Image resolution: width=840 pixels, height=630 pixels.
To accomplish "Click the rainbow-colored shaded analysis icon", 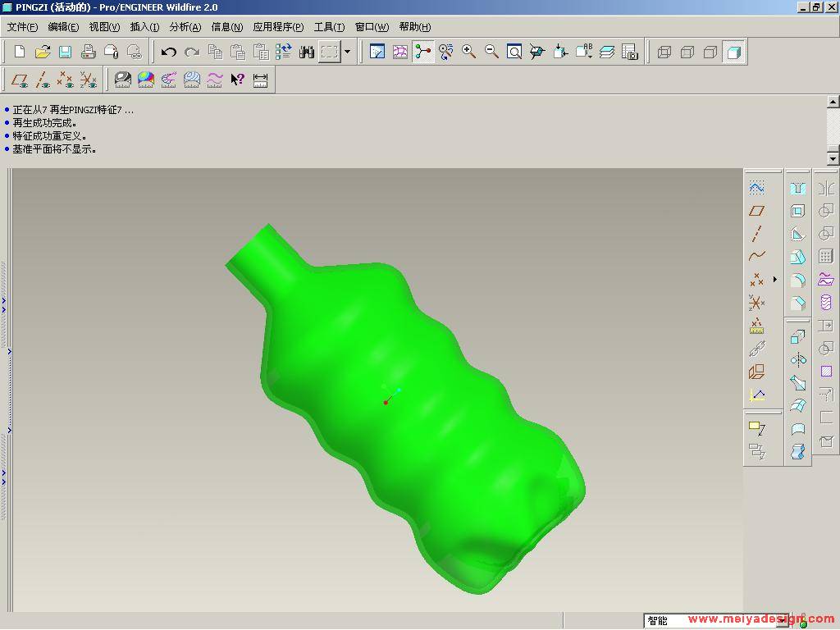I will [146, 80].
